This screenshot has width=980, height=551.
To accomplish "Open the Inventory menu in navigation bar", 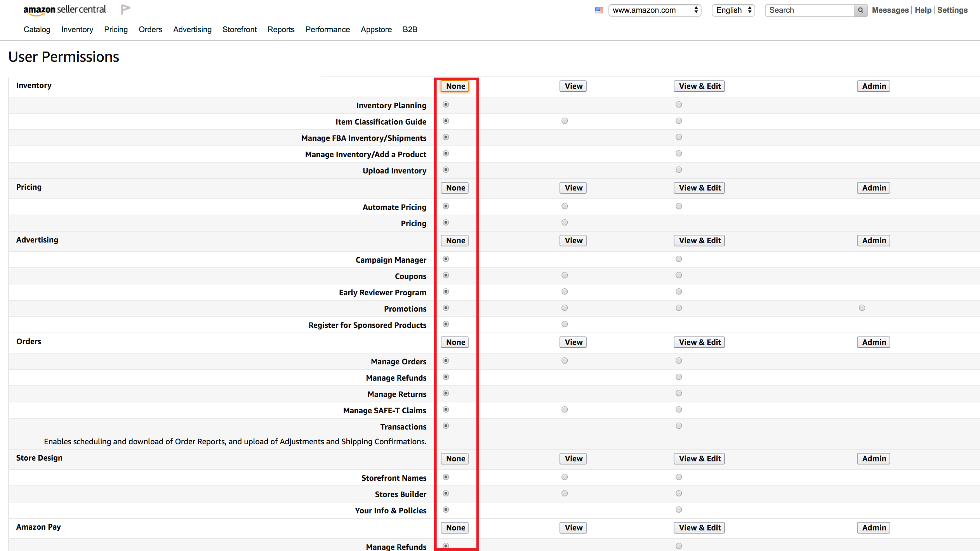I will (77, 29).
